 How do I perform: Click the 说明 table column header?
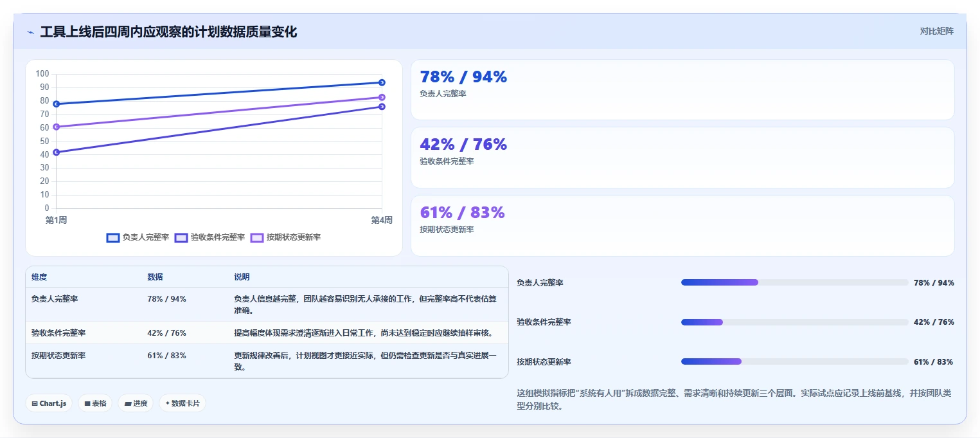click(x=242, y=277)
